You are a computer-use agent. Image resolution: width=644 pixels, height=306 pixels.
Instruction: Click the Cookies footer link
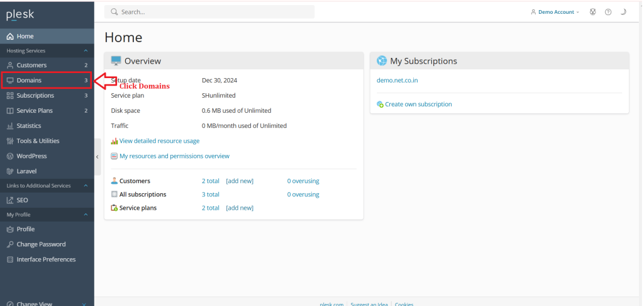[x=404, y=304]
